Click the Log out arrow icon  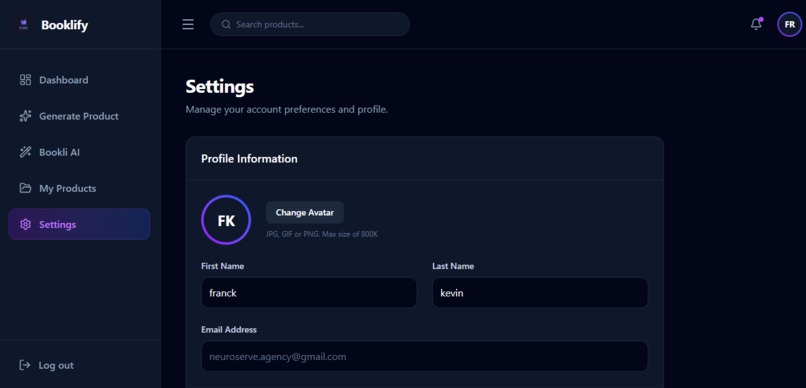(x=25, y=365)
